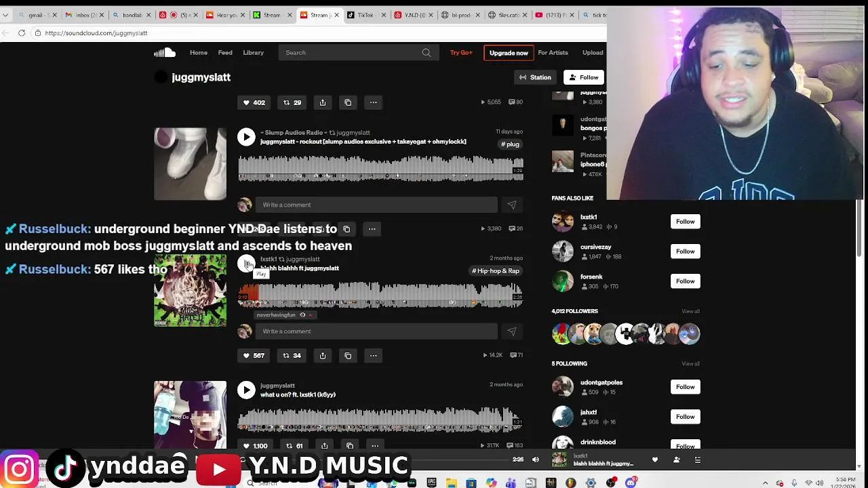This screenshot has height=488, width=868.
Task: Send comment arrow under rockout track
Action: click(511, 205)
